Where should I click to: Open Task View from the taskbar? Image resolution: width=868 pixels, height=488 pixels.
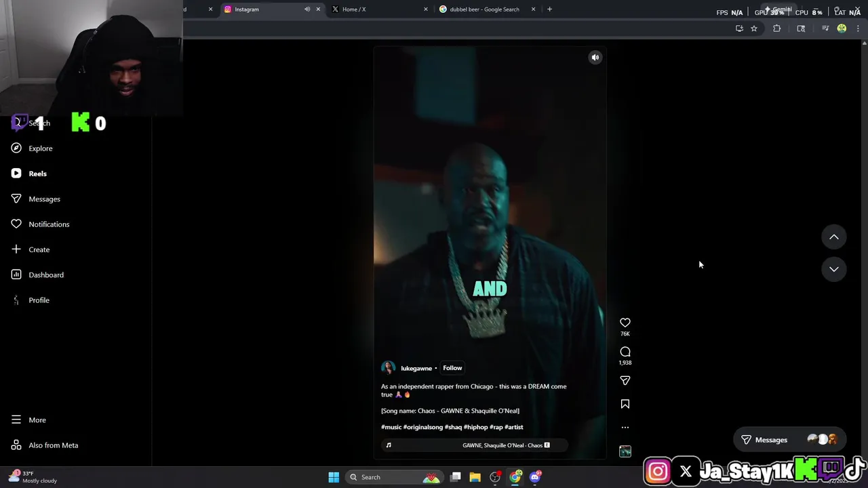point(456,477)
